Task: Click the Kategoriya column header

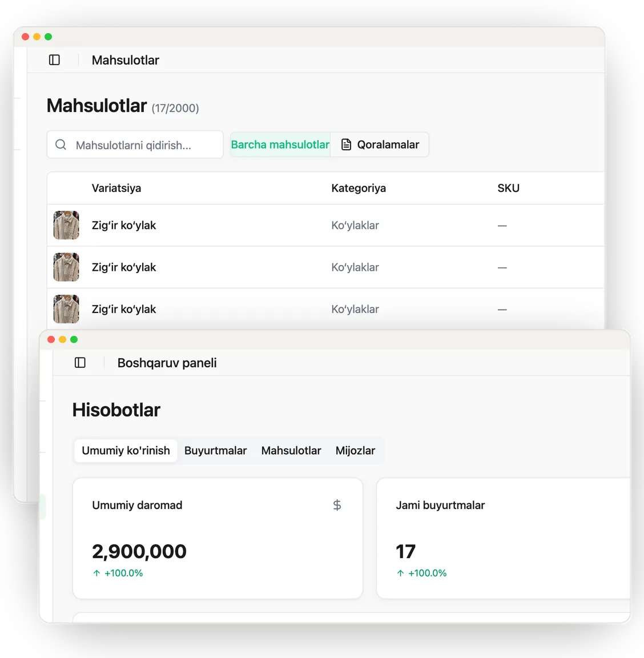Action: pyautogui.click(x=359, y=188)
